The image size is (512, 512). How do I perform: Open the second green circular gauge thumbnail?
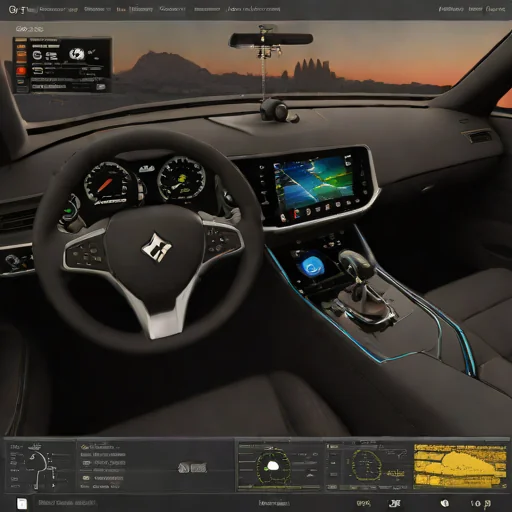(367, 466)
